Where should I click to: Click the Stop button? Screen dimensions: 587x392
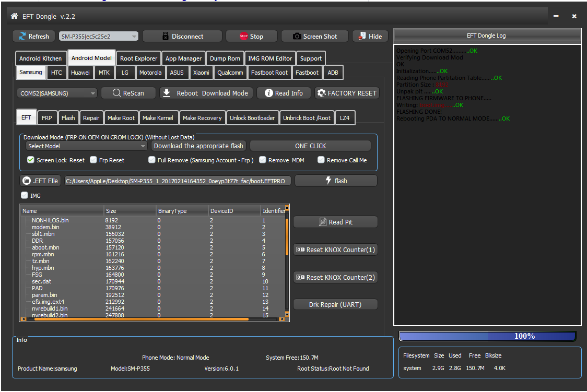(x=252, y=37)
